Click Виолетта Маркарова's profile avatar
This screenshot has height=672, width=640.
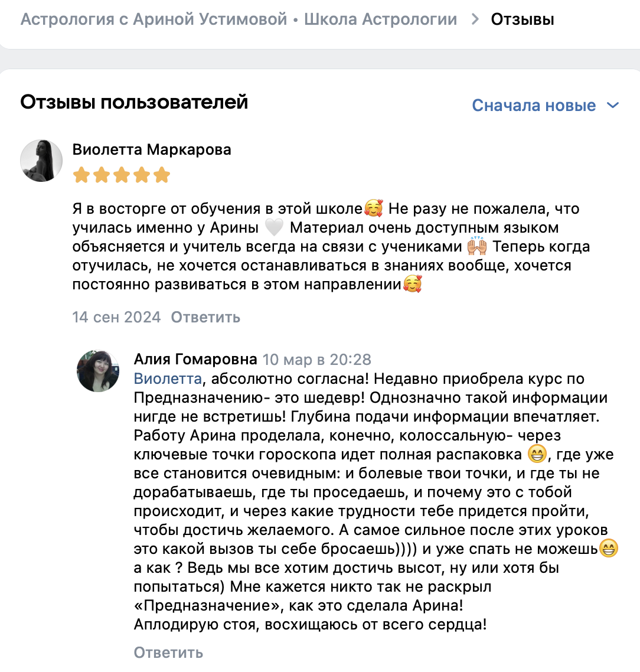(41, 161)
